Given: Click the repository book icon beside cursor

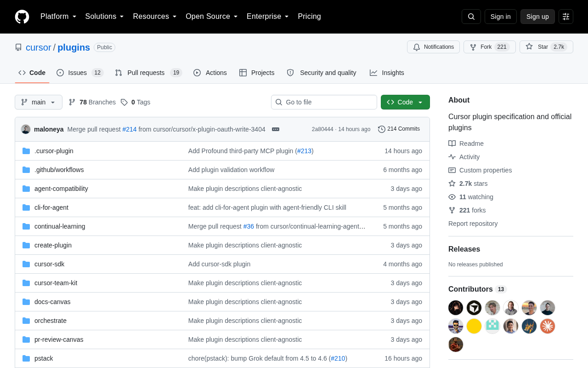Looking at the screenshot, I should point(18,47).
